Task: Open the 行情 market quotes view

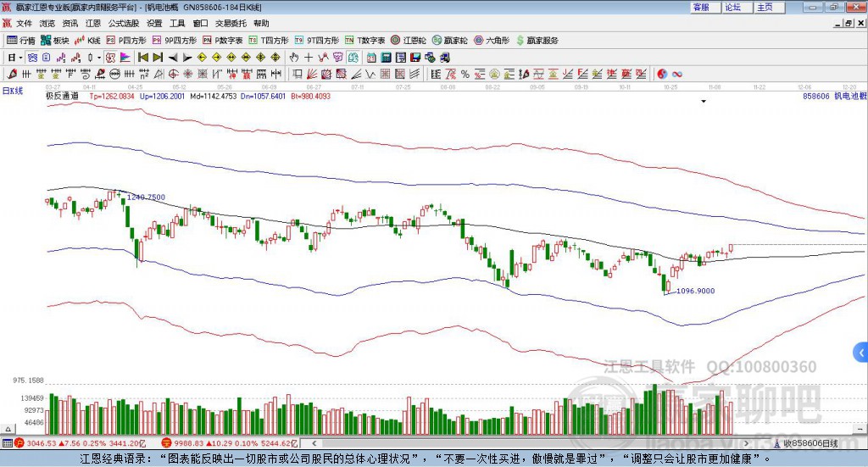Action: (x=20, y=41)
